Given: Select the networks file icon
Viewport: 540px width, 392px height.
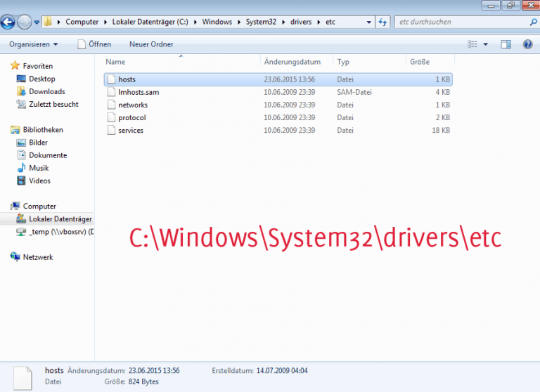Looking at the screenshot, I should (111, 105).
